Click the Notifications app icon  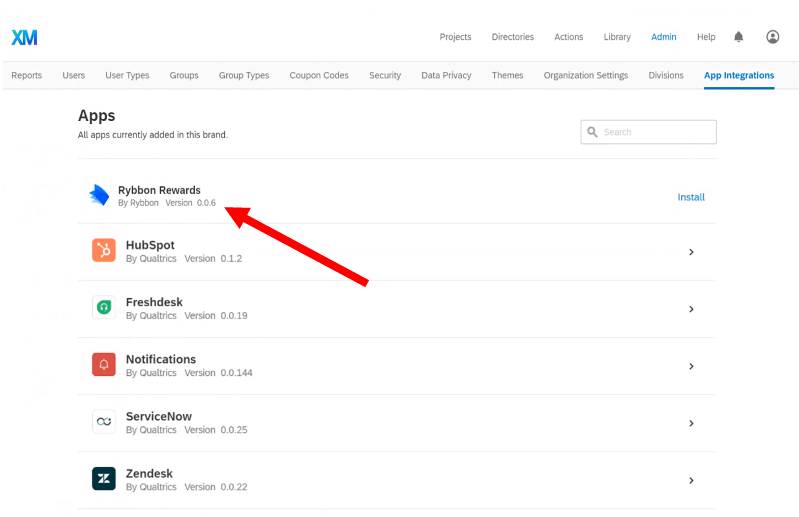pyautogui.click(x=104, y=364)
